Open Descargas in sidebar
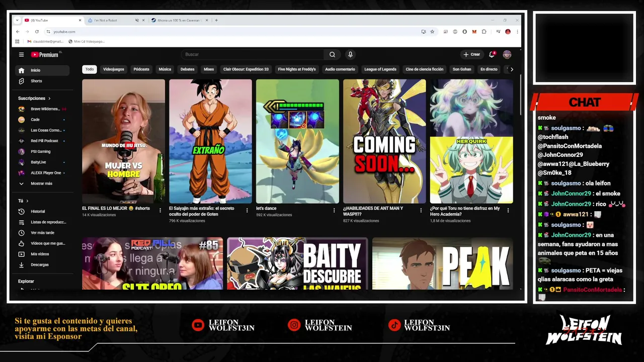The image size is (644, 362). point(42,264)
